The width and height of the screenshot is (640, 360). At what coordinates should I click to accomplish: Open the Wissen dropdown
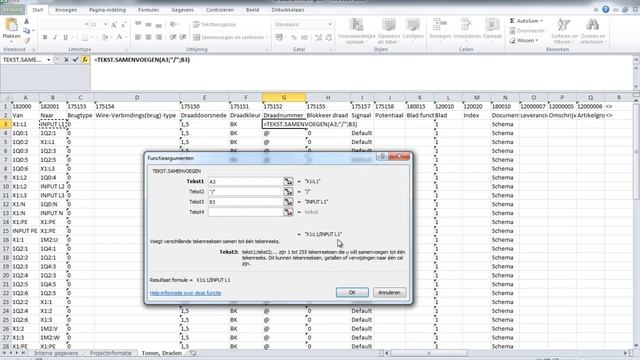[x=524, y=40]
